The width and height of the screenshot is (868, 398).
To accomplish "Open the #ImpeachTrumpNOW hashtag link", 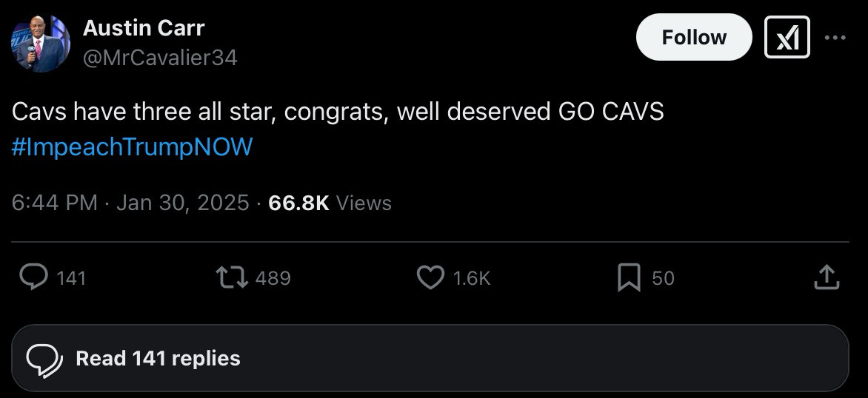I will (132, 146).
